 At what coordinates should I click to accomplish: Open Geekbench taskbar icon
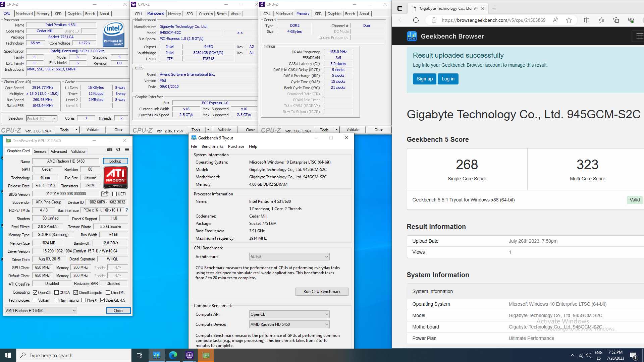[157, 355]
